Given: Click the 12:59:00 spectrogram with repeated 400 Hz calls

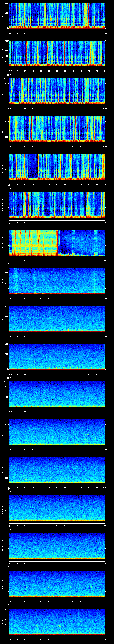Looking at the screenshot, I should click(57, 584).
